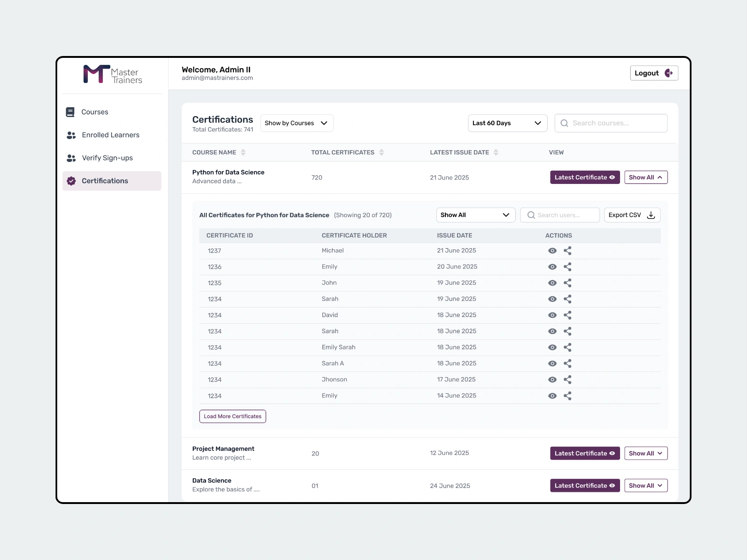The height and width of the screenshot is (560, 747).
Task: View Emily's certificate 1236 via eye icon
Action: click(x=552, y=267)
